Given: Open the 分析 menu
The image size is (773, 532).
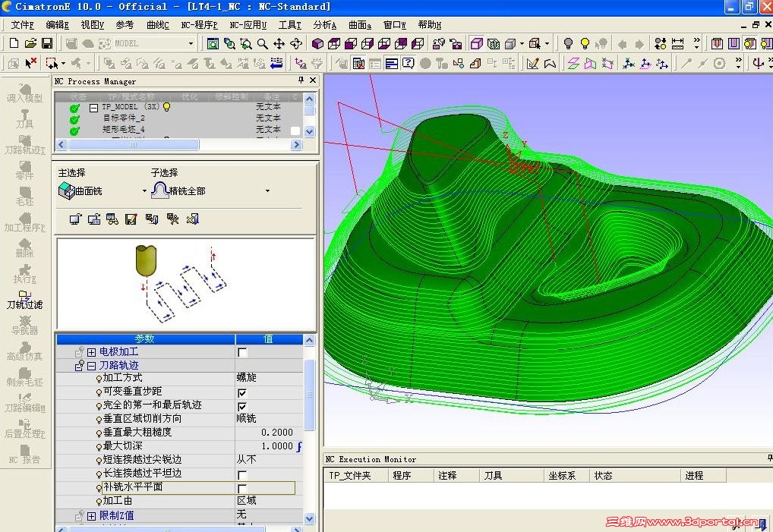Looking at the screenshot, I should [325, 24].
